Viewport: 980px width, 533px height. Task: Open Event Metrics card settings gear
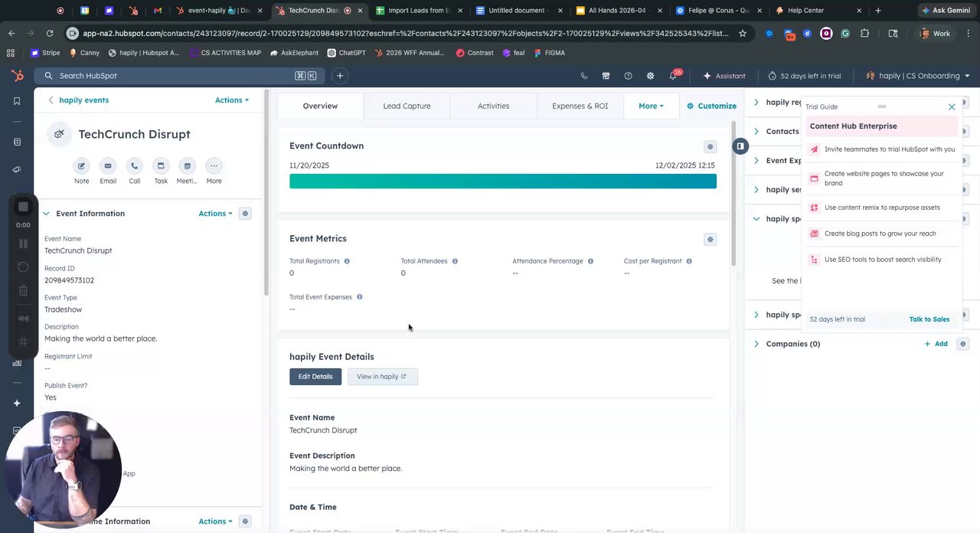click(710, 240)
